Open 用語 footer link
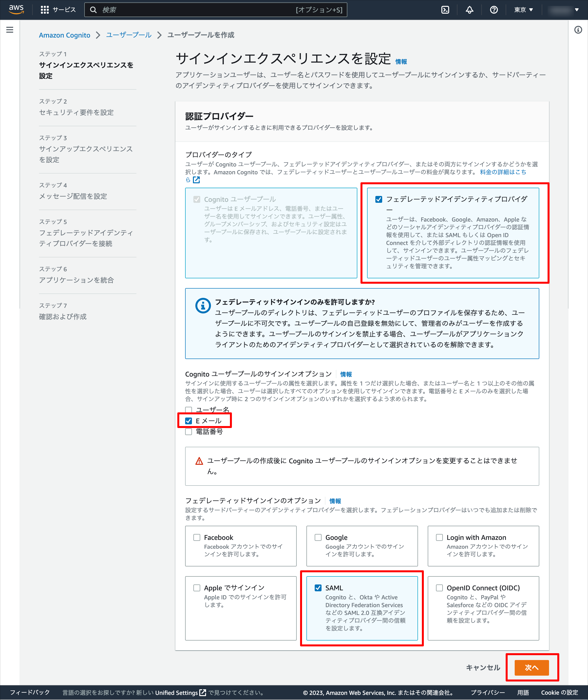 point(523,692)
